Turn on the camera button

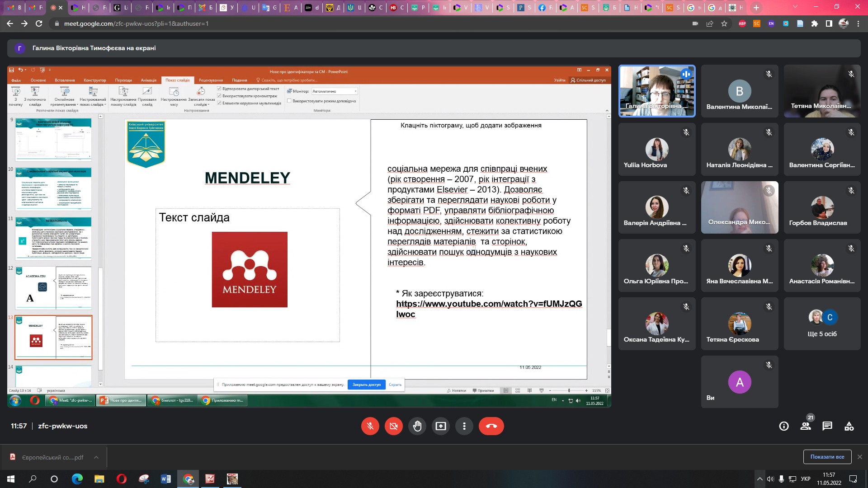coord(393,426)
